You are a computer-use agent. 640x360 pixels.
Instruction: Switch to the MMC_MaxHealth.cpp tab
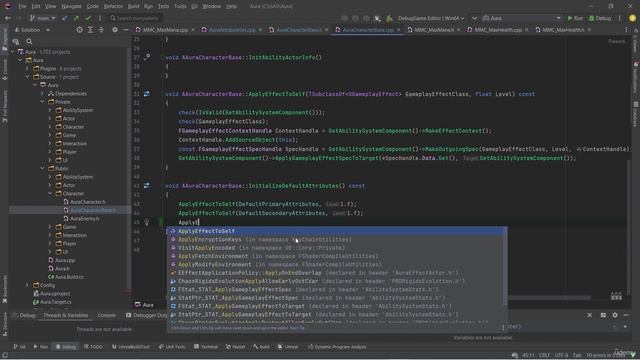(498, 30)
